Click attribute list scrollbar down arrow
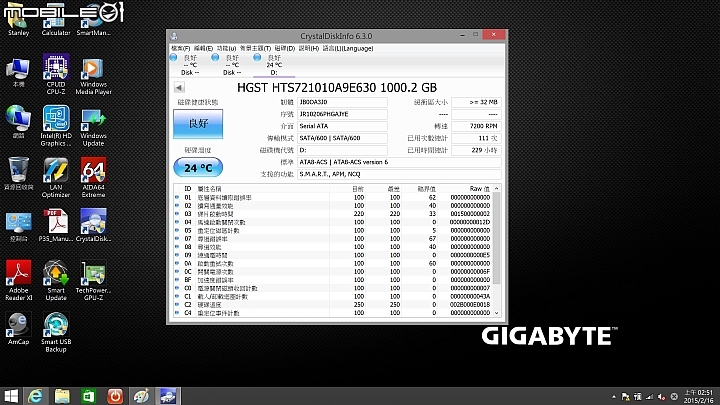720x405 pixels. click(x=496, y=313)
